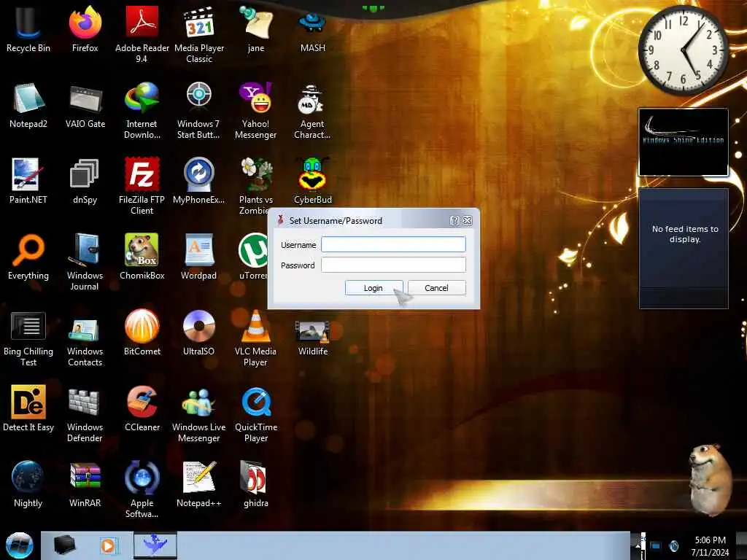747x560 pixels.
Task: Select the VAIO Gate icon
Action: click(85, 105)
